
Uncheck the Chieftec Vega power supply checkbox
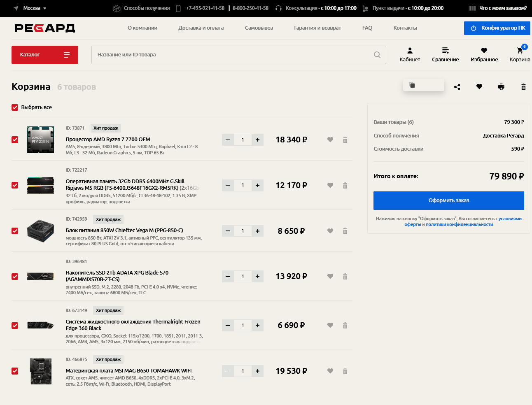coord(15,231)
